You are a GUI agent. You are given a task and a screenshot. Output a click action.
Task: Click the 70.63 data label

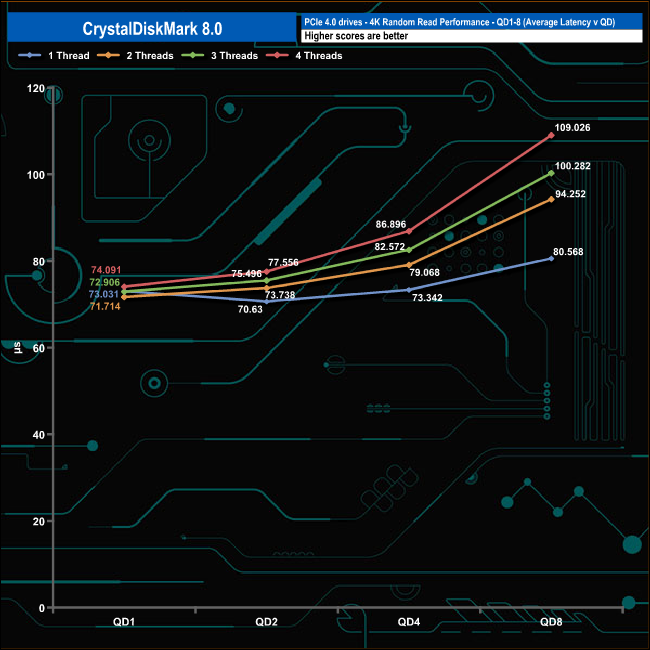tap(250, 309)
